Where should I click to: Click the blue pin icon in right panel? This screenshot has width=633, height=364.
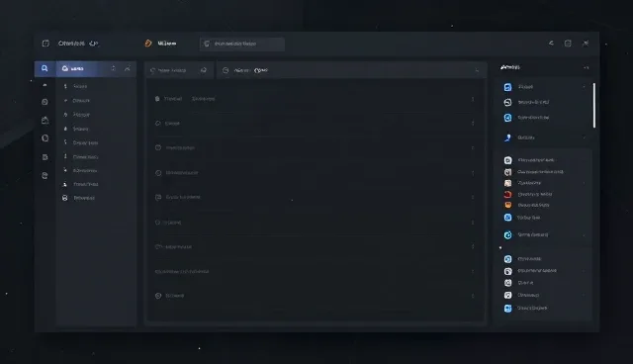coord(507,137)
